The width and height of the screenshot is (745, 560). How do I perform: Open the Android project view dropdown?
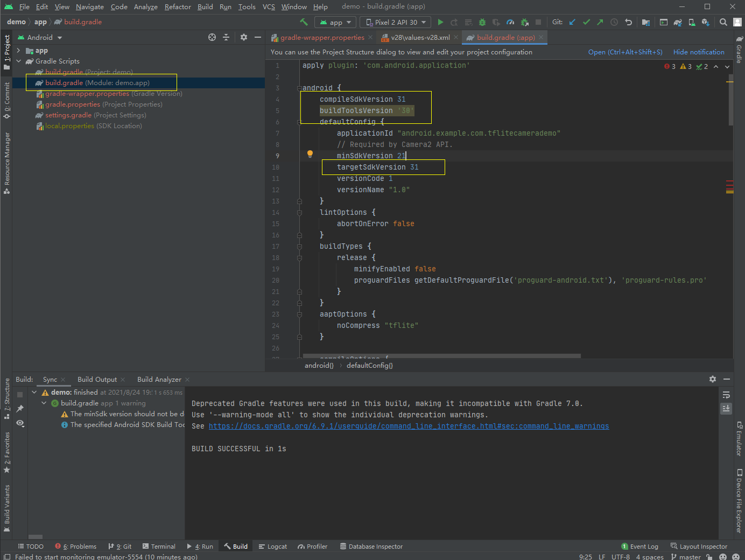pos(40,37)
